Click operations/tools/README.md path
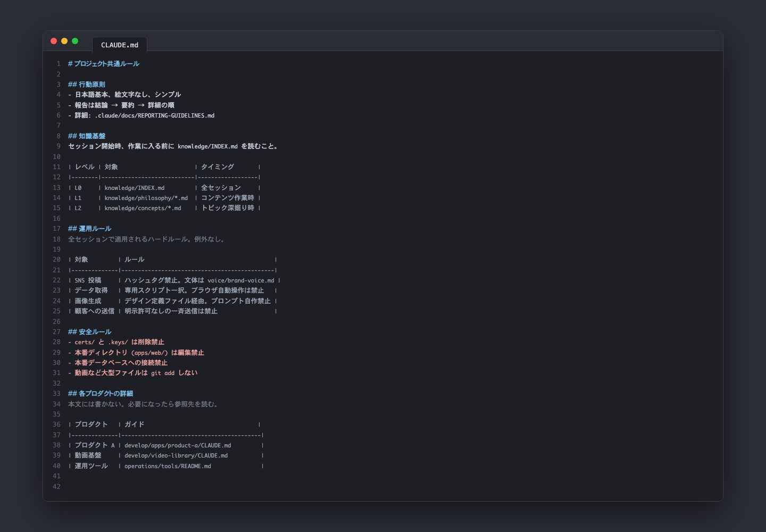Image resolution: width=766 pixels, height=532 pixels. pyautogui.click(x=168, y=466)
